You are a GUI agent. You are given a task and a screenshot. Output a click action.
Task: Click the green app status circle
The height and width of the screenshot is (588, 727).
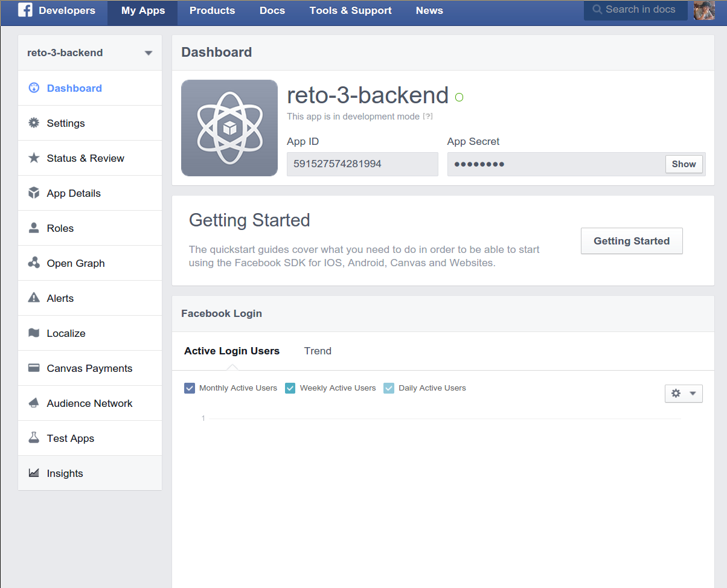pyautogui.click(x=459, y=97)
